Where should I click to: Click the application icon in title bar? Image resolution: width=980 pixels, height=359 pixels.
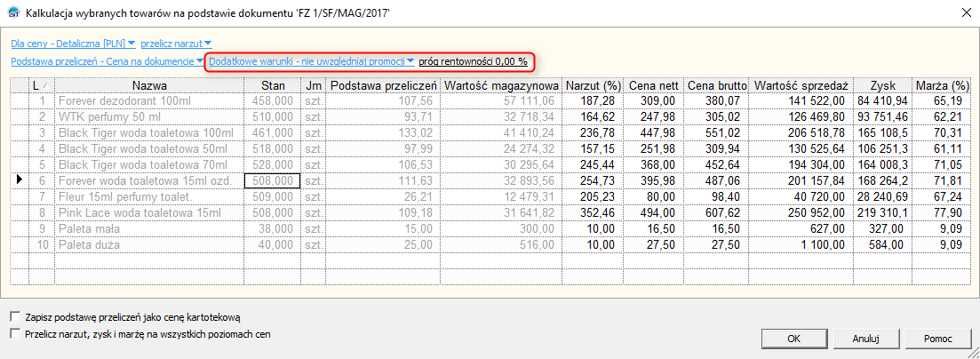(x=12, y=12)
